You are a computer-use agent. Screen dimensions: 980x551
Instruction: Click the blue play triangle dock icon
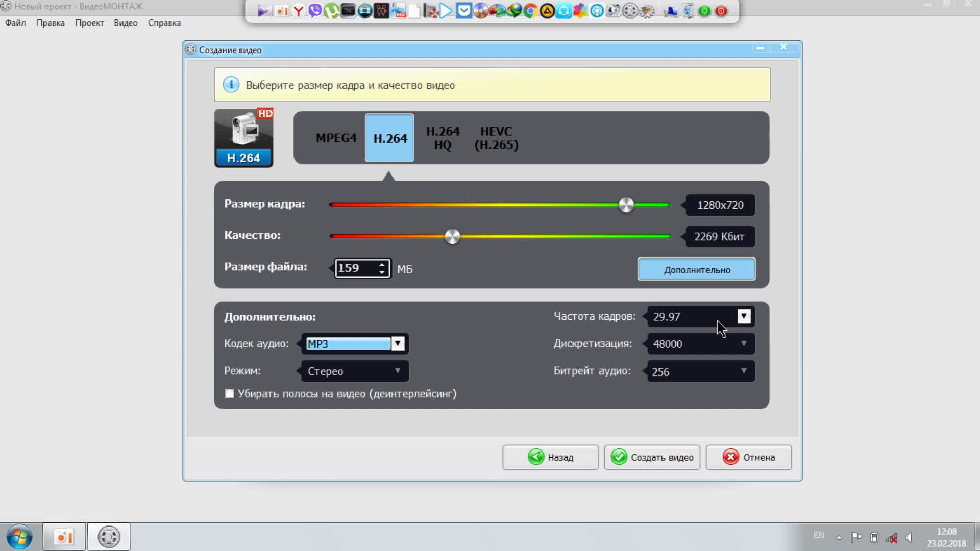tap(446, 11)
